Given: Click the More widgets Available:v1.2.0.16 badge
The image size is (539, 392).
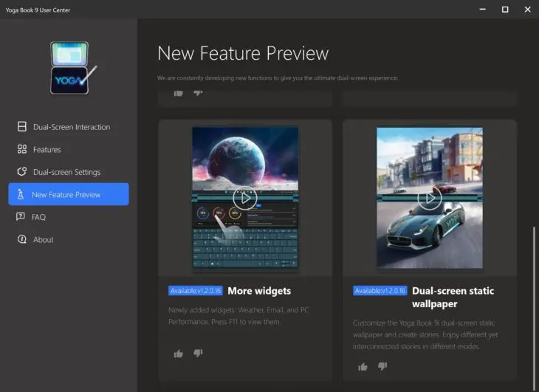Looking at the screenshot, I should tap(196, 291).
